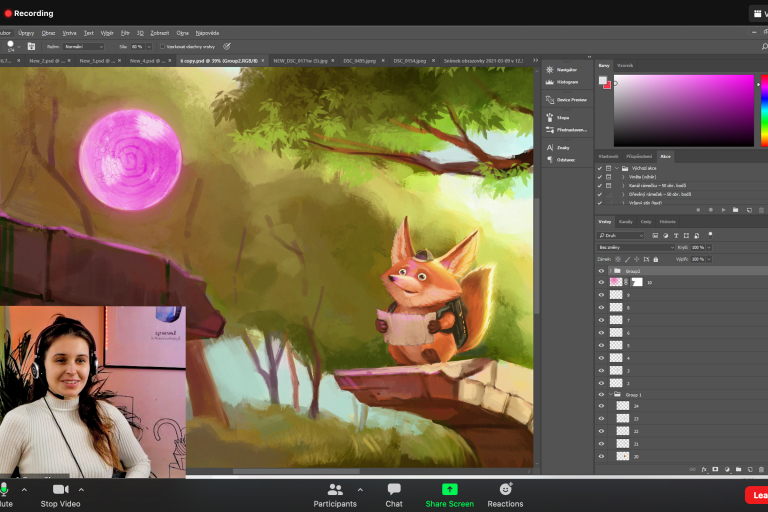Toggle visibility of Group 1

click(601, 394)
